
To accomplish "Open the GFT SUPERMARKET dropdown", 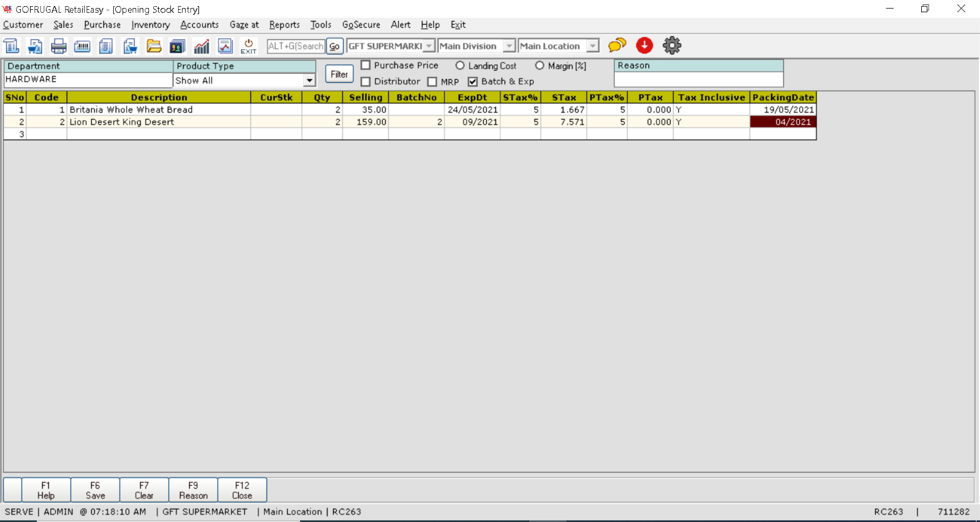I will coord(429,46).
